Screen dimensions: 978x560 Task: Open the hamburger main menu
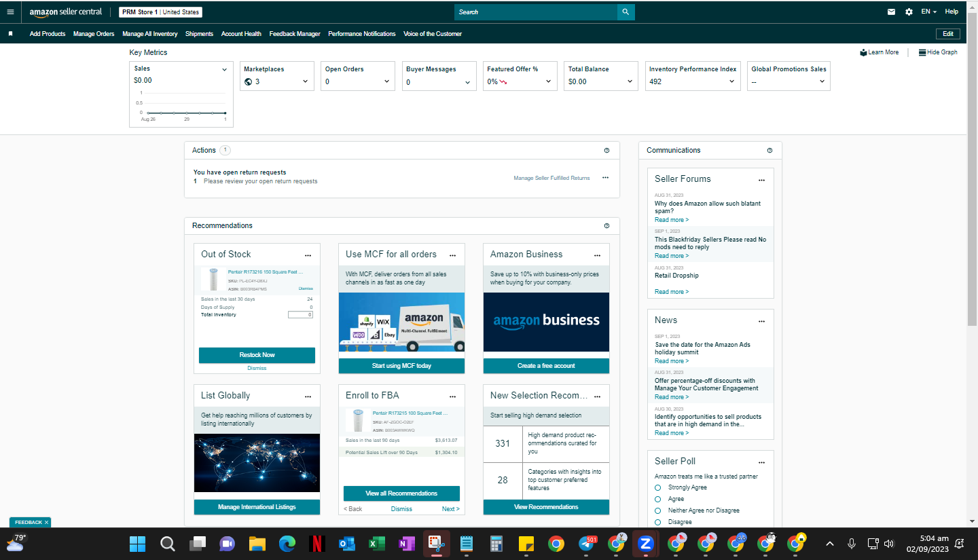10,12
